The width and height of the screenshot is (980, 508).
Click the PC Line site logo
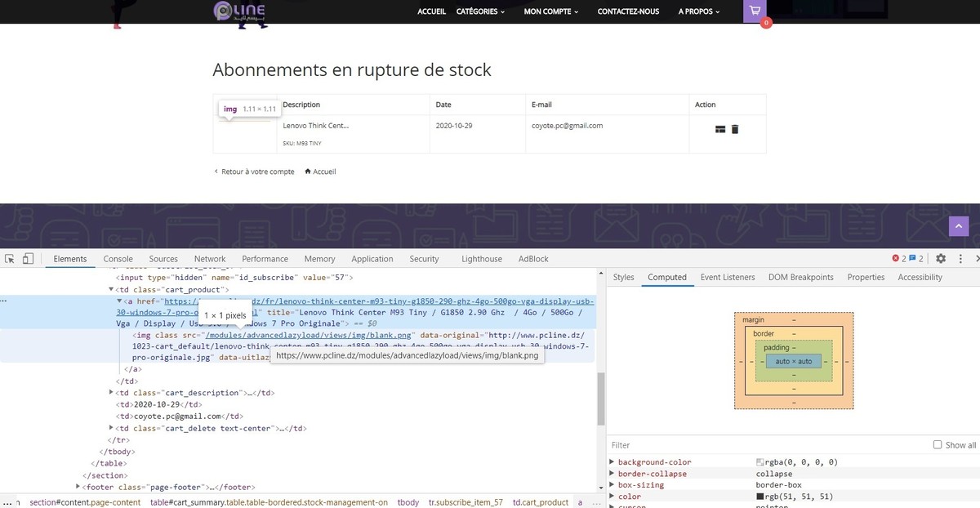point(239,11)
